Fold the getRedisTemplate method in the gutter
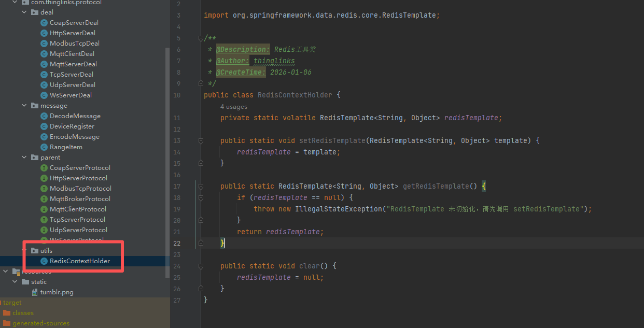644x328 pixels. 201,186
